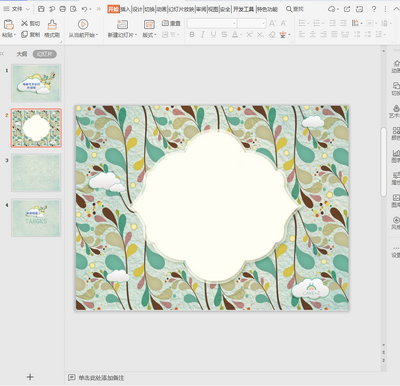Screen dimensions: 400x386
Task: Click the magnifier Search button
Action: pyautogui.click(x=295, y=9)
